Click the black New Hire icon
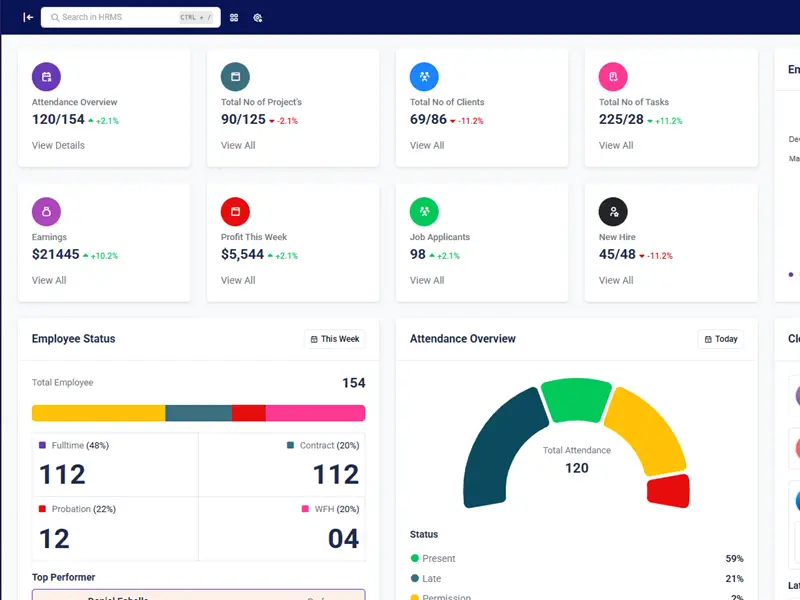The width and height of the screenshot is (800, 600). [613, 211]
